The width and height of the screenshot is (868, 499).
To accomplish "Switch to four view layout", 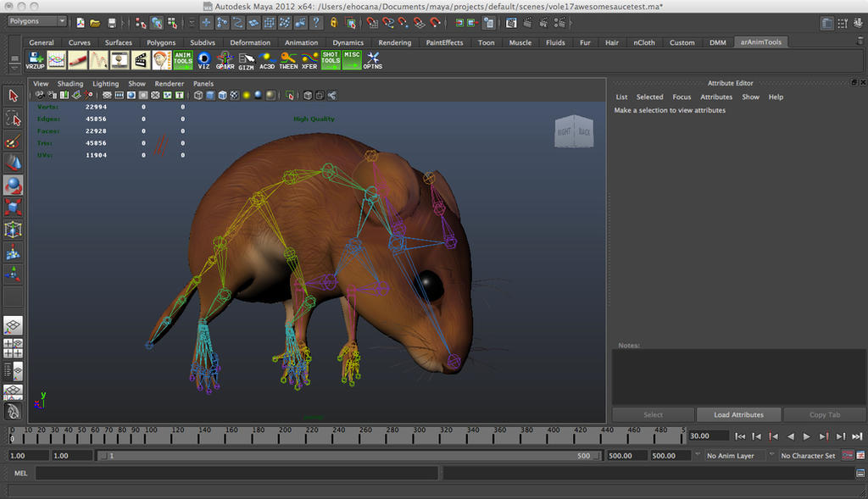I will [x=14, y=348].
